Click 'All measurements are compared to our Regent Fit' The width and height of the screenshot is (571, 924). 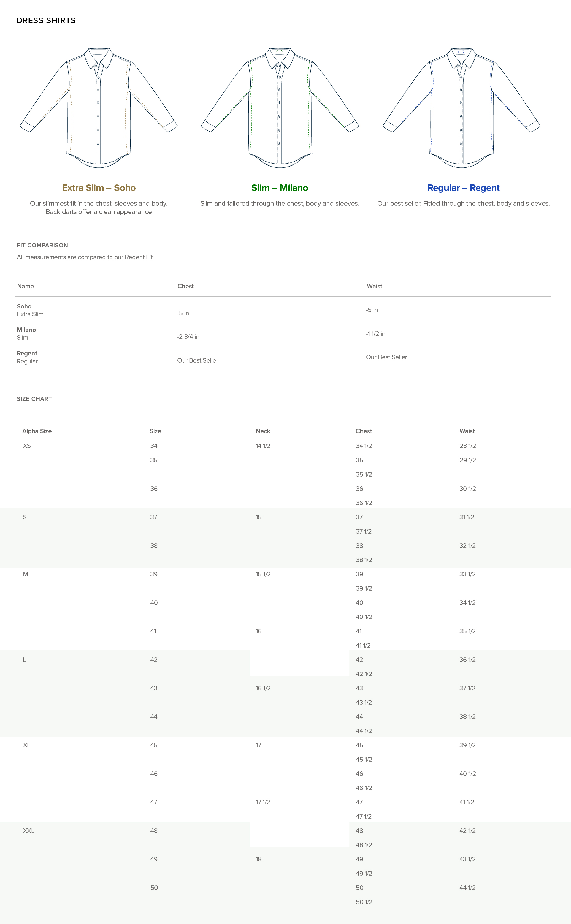pos(85,257)
